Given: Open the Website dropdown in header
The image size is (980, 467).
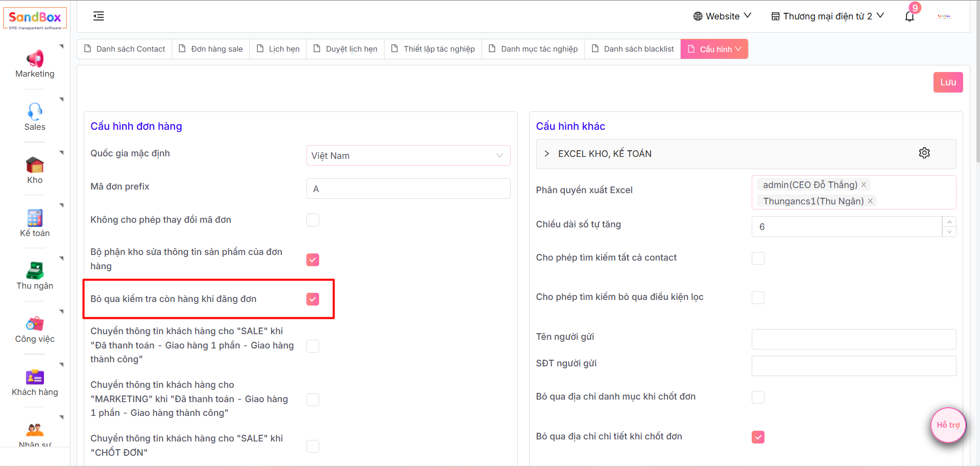Looking at the screenshot, I should 722,16.
